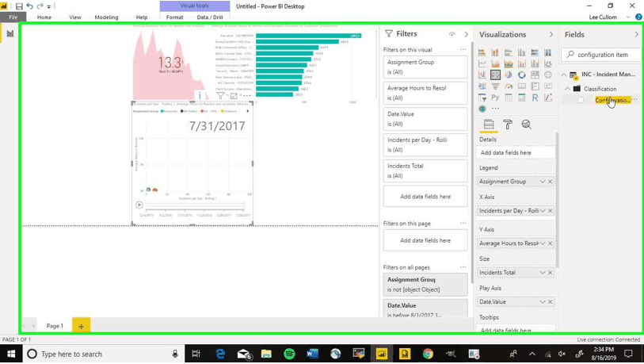The height and width of the screenshot is (364, 644).
Task: Select the Map globe visualization
Action: tap(548, 75)
